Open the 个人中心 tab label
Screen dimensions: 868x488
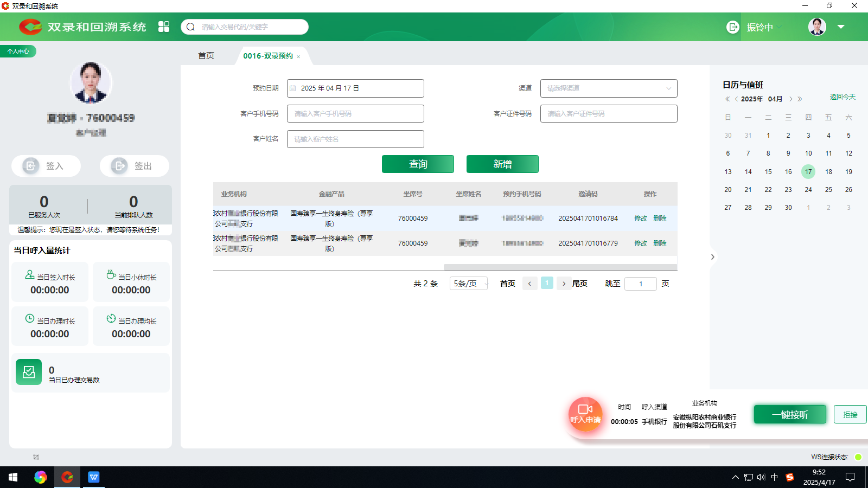[x=18, y=51]
